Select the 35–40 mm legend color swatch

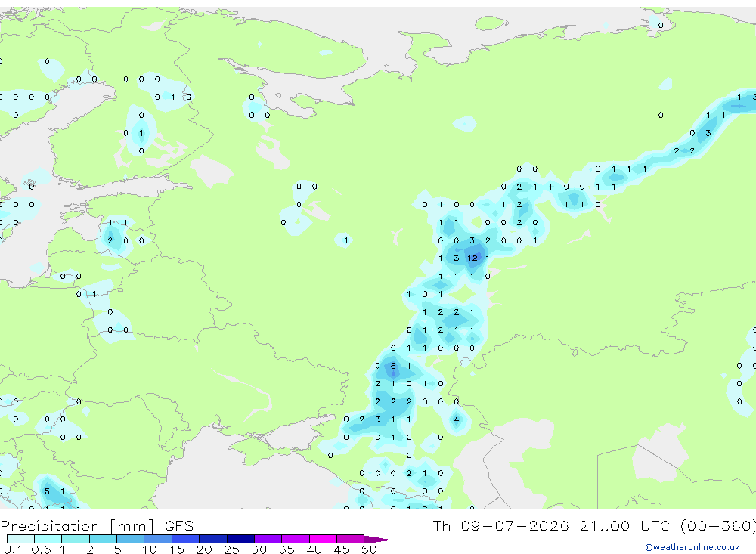click(x=295, y=539)
